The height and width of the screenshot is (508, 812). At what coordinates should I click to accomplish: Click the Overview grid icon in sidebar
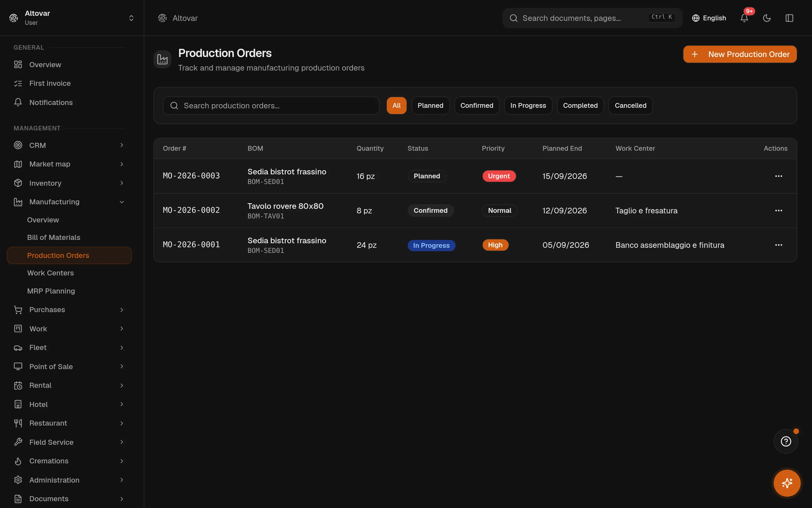[x=18, y=65]
